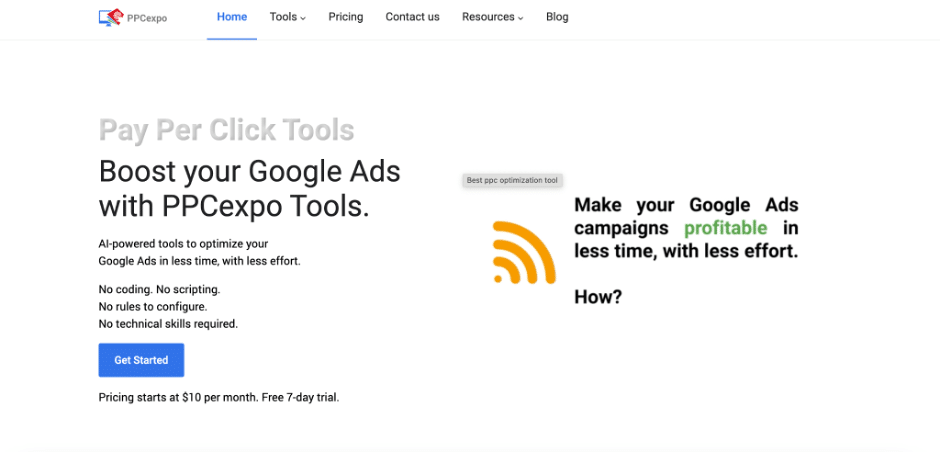Select the green word 'profitable'

point(726,228)
